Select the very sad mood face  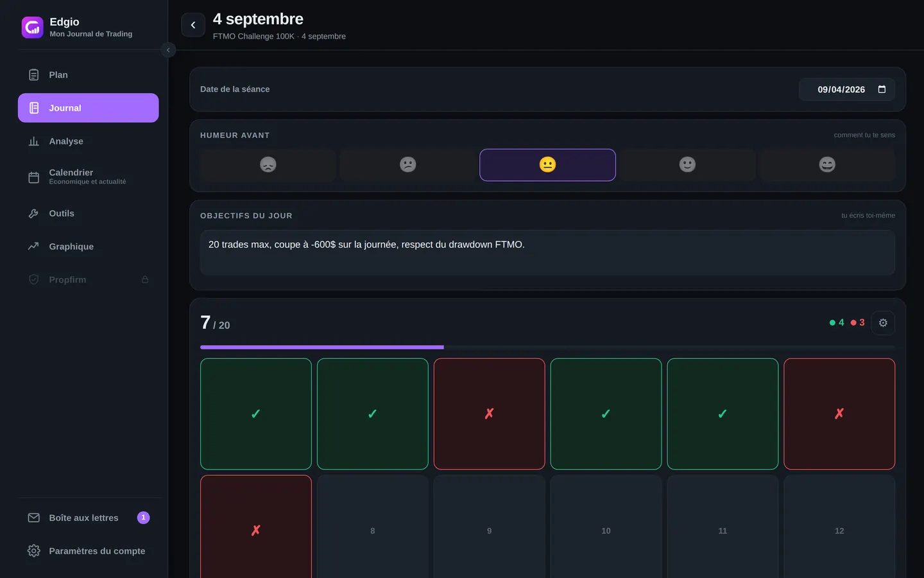point(268,165)
